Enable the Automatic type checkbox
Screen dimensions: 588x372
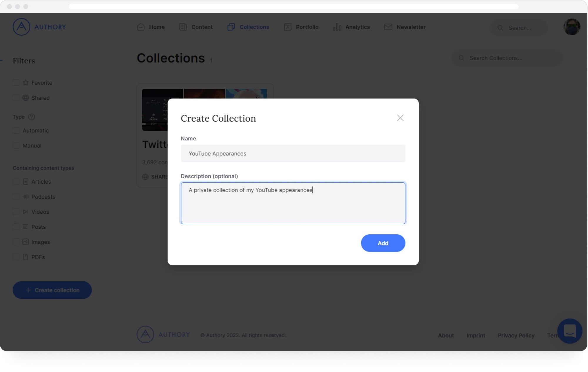click(x=16, y=130)
